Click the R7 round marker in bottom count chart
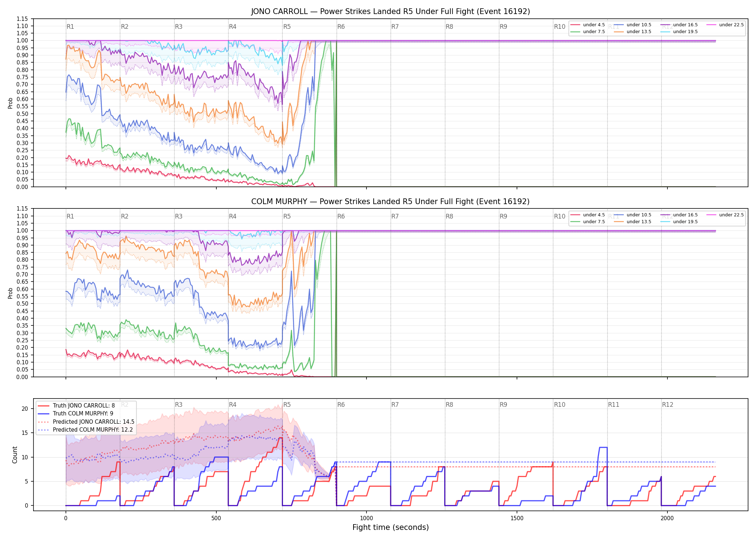Screen dimensions: 756x540 point(395,405)
